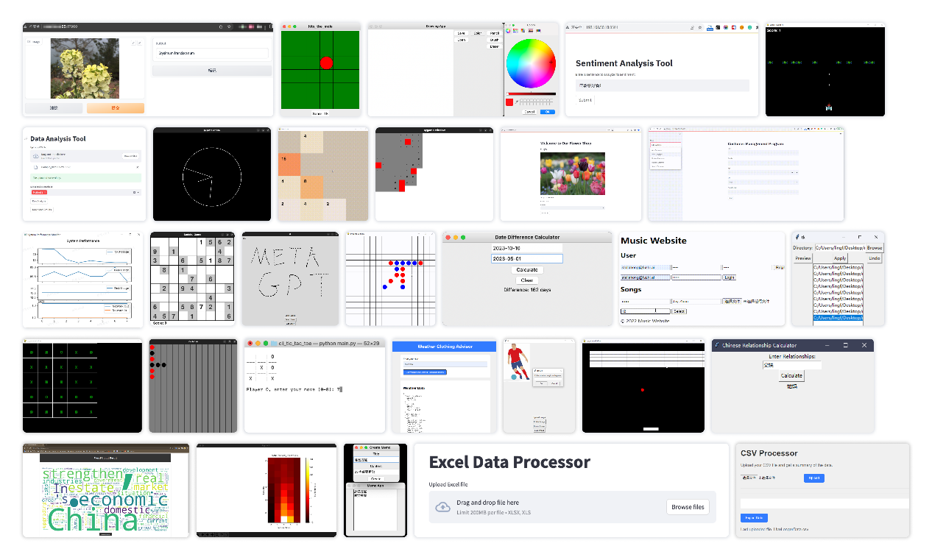The image size is (932, 560).
Task: Click the red dot in the black breakout game
Action: point(643,389)
